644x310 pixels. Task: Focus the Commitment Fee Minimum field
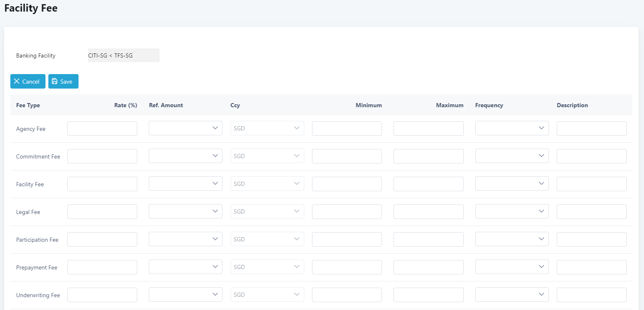click(x=347, y=156)
